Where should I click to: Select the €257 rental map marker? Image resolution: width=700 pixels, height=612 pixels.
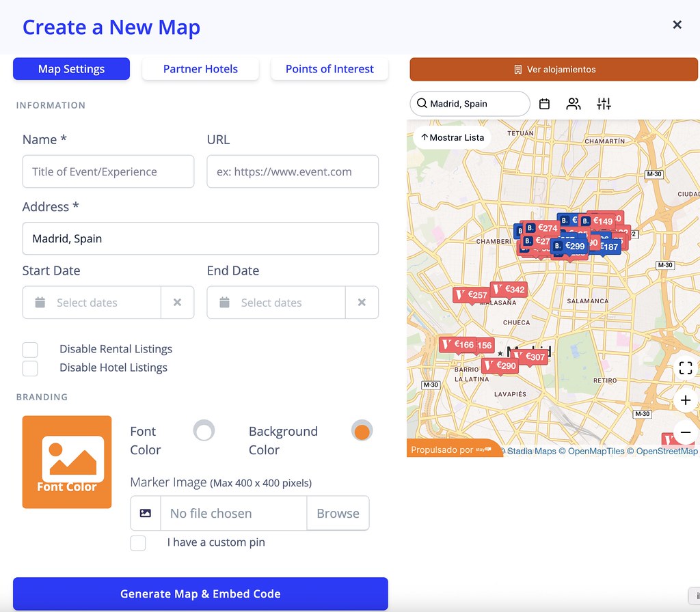click(472, 295)
